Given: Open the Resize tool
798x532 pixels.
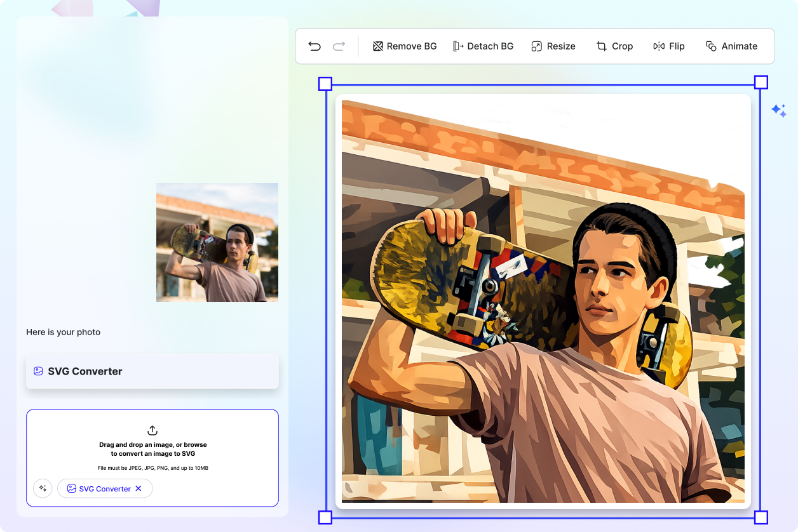Looking at the screenshot, I should tap(552, 46).
